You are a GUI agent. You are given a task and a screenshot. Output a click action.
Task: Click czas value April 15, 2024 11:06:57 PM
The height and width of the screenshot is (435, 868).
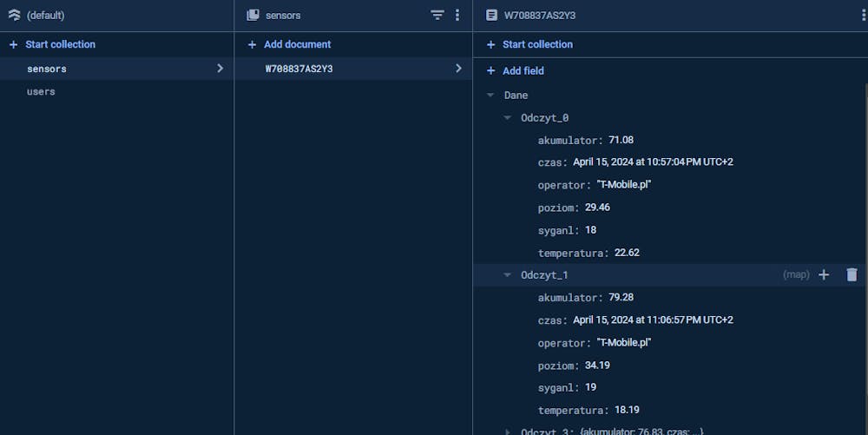tap(654, 320)
